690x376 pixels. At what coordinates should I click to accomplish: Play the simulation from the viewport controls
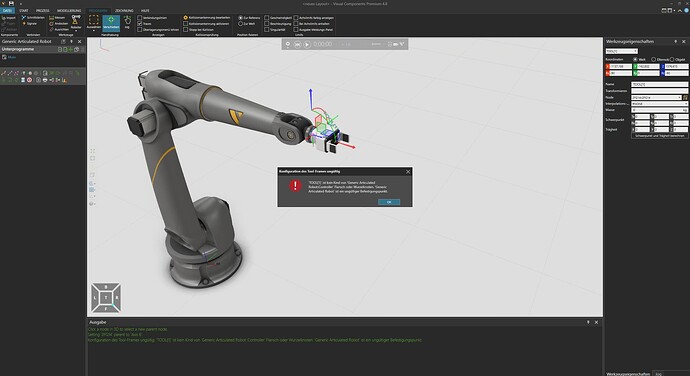(307, 44)
